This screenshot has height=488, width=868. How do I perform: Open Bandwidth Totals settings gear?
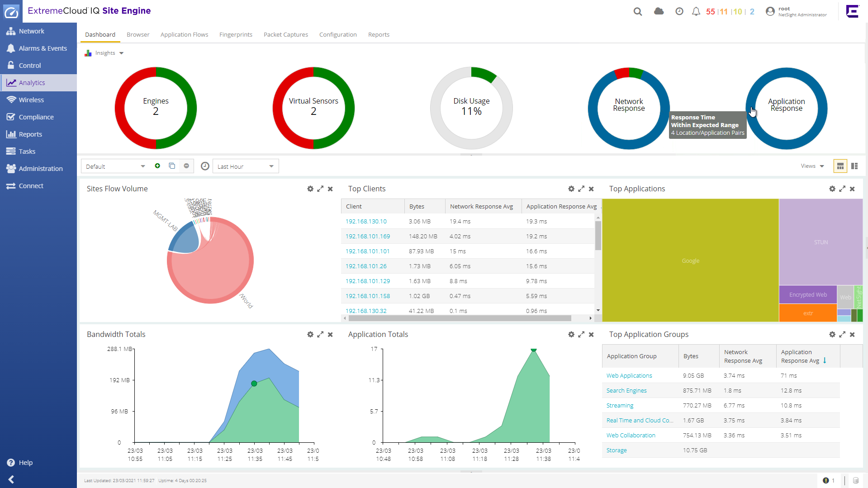point(310,334)
